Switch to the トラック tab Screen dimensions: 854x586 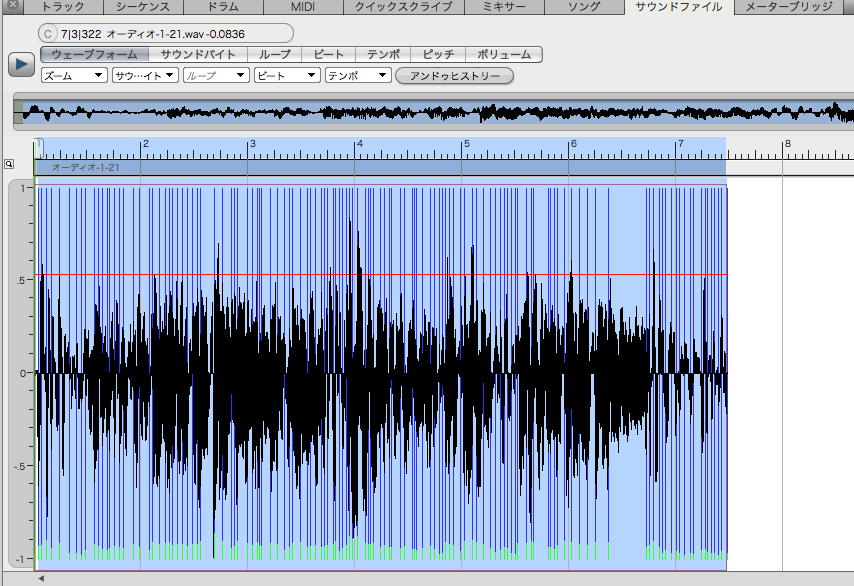point(63,7)
